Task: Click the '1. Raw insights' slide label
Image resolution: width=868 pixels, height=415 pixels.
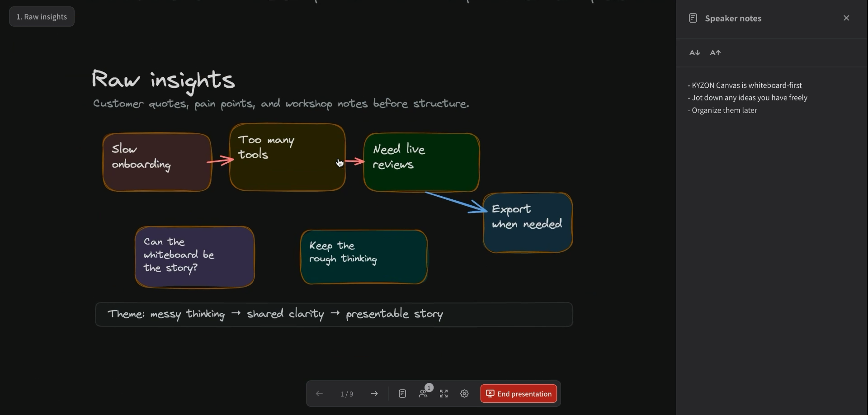Action: click(42, 17)
